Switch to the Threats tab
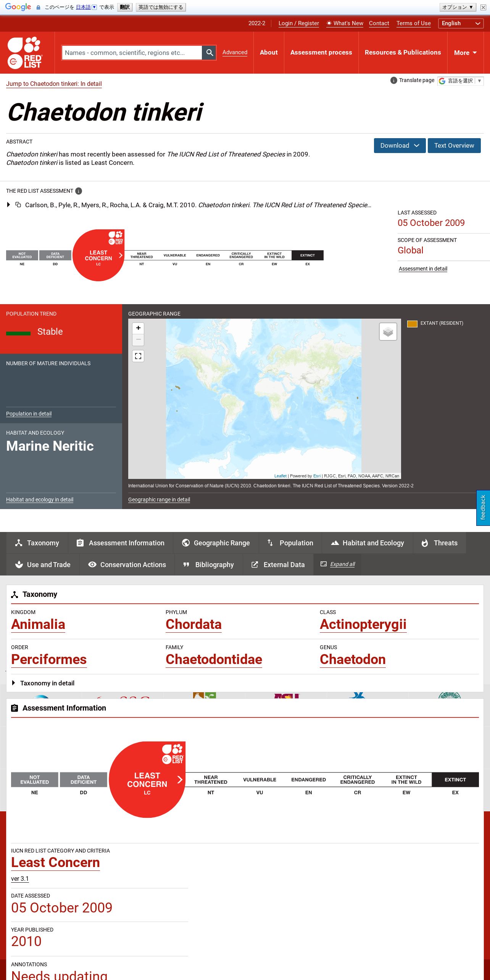The image size is (490, 980). 440,543
